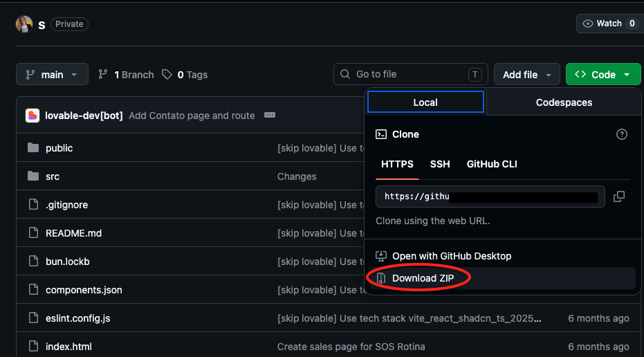Open the main branch dropdown

(52, 75)
